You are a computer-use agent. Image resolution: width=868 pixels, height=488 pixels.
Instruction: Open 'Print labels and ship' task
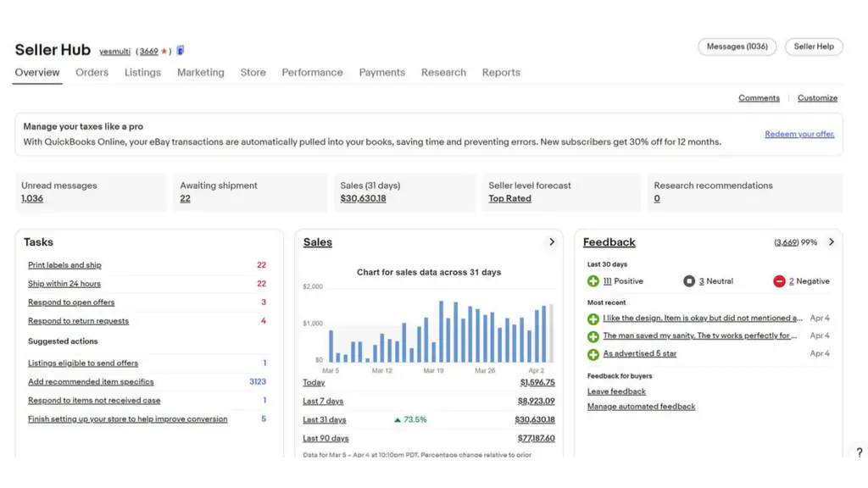coord(64,265)
